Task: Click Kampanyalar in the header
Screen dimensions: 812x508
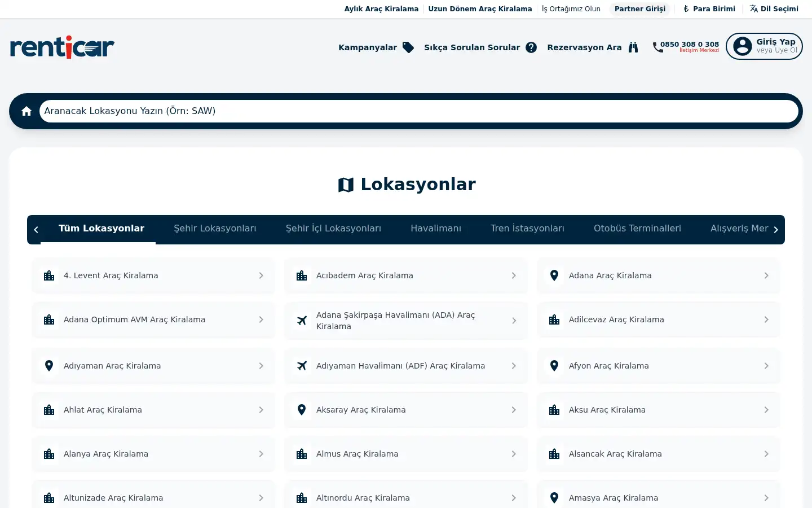Action: point(368,47)
